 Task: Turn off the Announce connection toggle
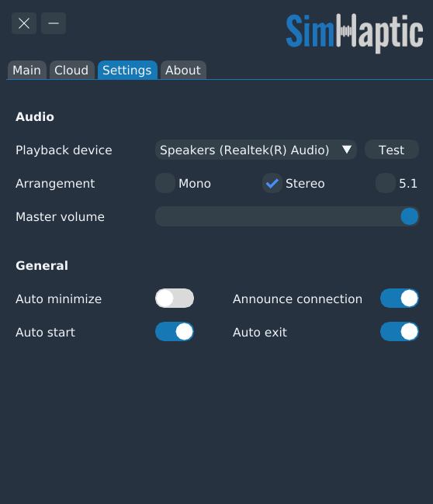tap(399, 299)
